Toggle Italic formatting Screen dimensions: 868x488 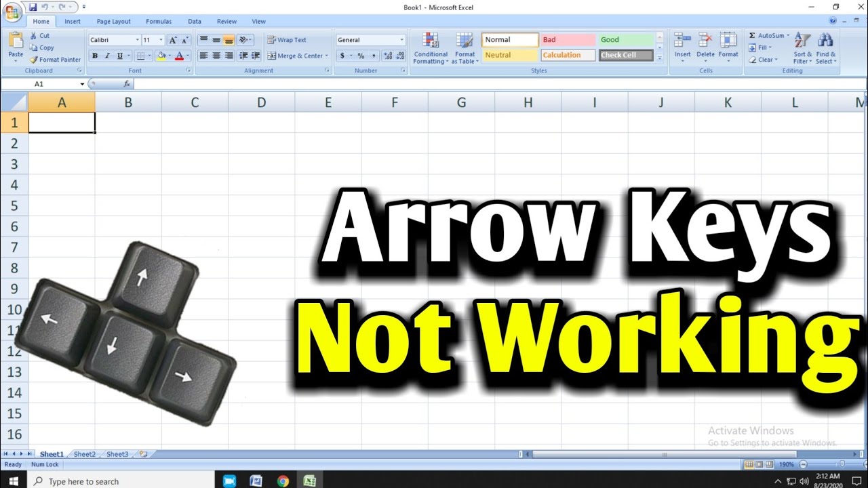point(107,56)
